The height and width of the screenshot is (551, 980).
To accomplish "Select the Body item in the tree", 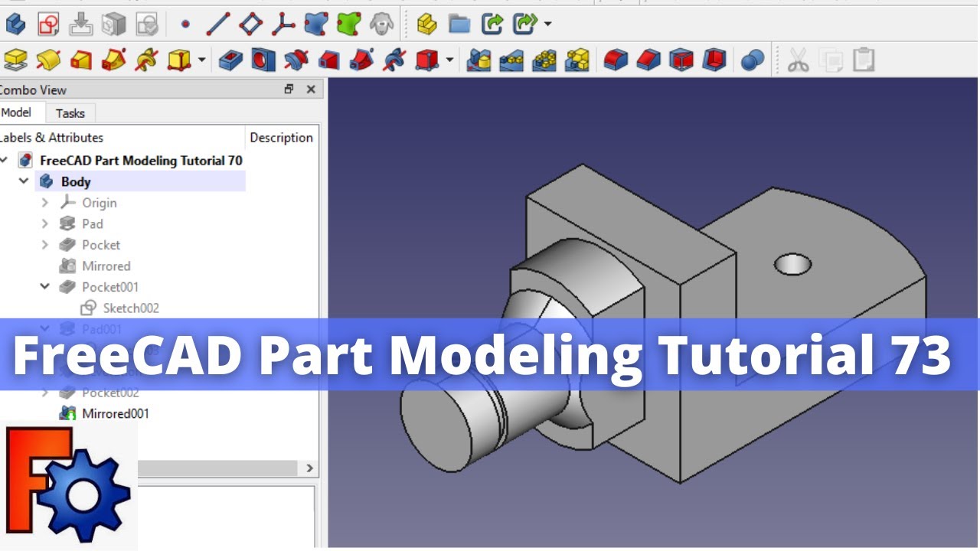I will 76,181.
